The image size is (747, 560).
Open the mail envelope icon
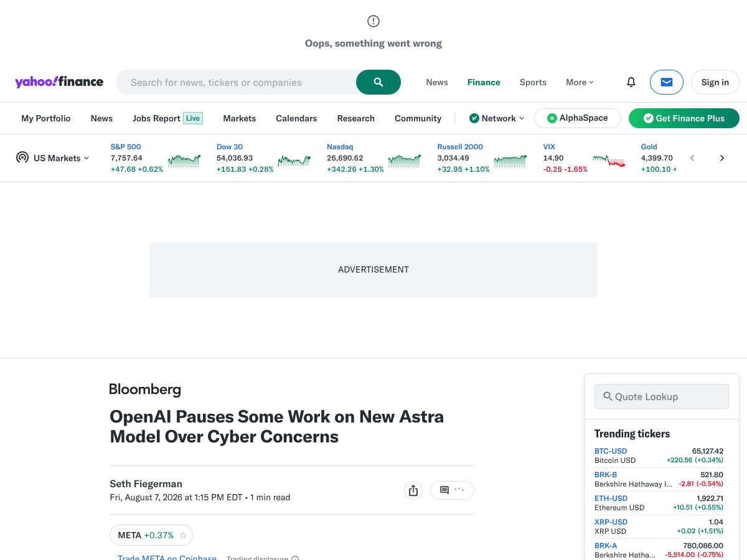tap(667, 82)
